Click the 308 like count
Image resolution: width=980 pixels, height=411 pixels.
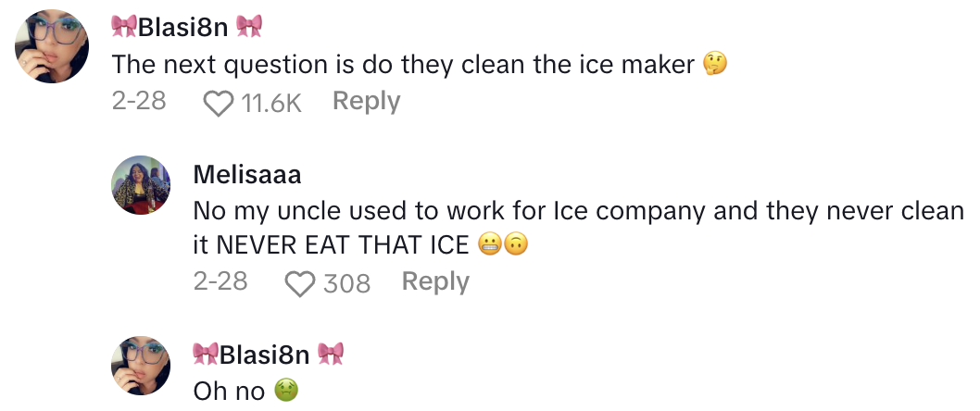click(346, 283)
